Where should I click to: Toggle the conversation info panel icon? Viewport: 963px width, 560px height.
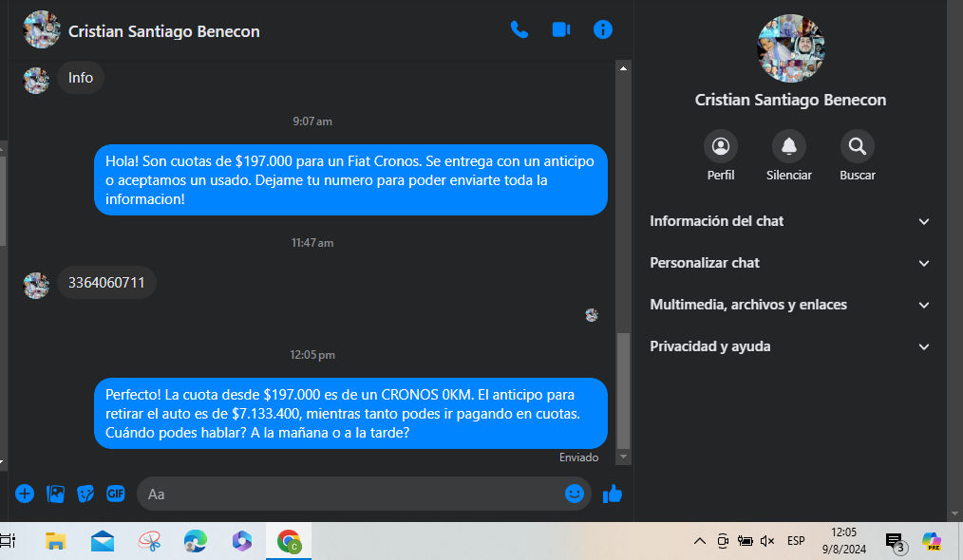(602, 29)
